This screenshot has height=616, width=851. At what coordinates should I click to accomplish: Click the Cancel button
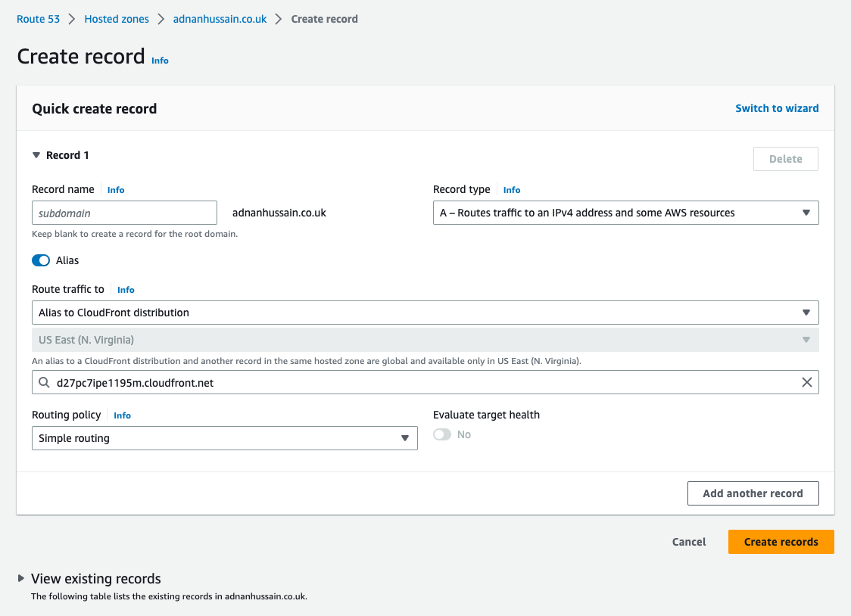pyautogui.click(x=688, y=542)
